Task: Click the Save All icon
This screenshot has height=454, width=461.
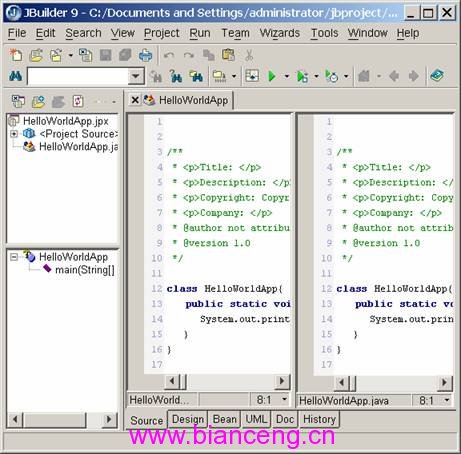Action: [x=125, y=55]
